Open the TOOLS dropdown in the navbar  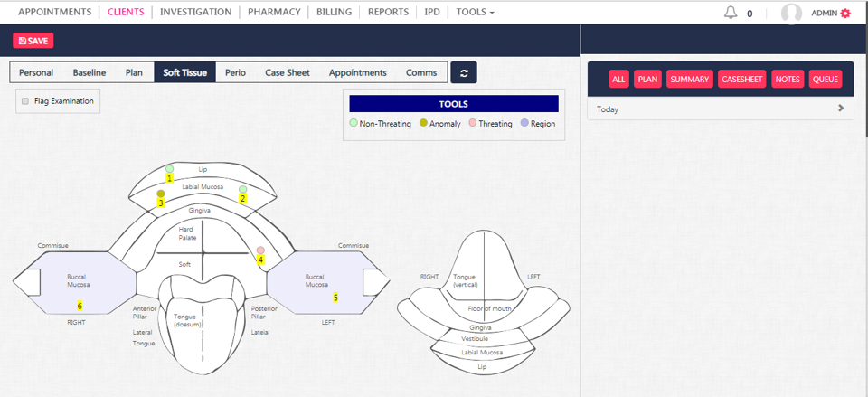(475, 13)
